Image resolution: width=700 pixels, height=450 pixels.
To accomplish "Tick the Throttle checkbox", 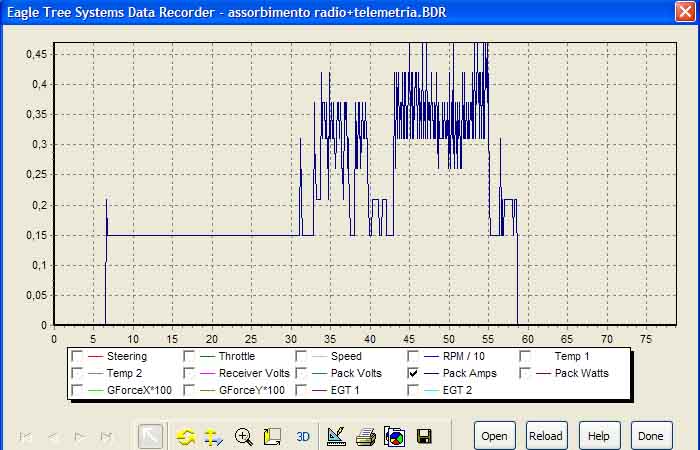I will tap(190, 356).
